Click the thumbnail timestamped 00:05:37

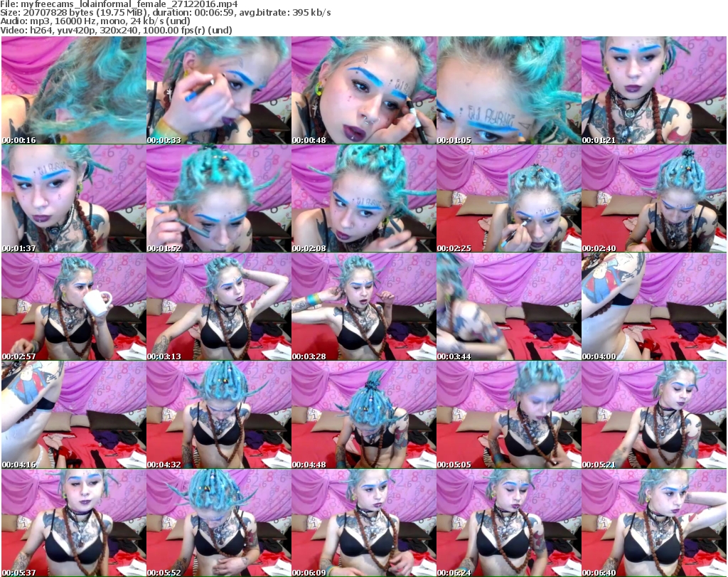click(74, 523)
